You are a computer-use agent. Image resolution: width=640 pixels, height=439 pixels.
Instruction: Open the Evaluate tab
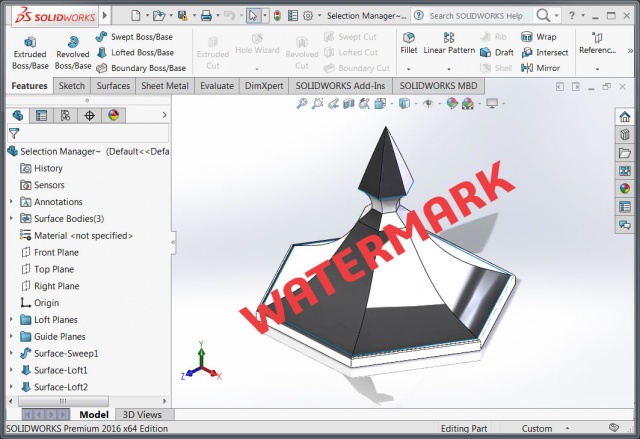(217, 86)
